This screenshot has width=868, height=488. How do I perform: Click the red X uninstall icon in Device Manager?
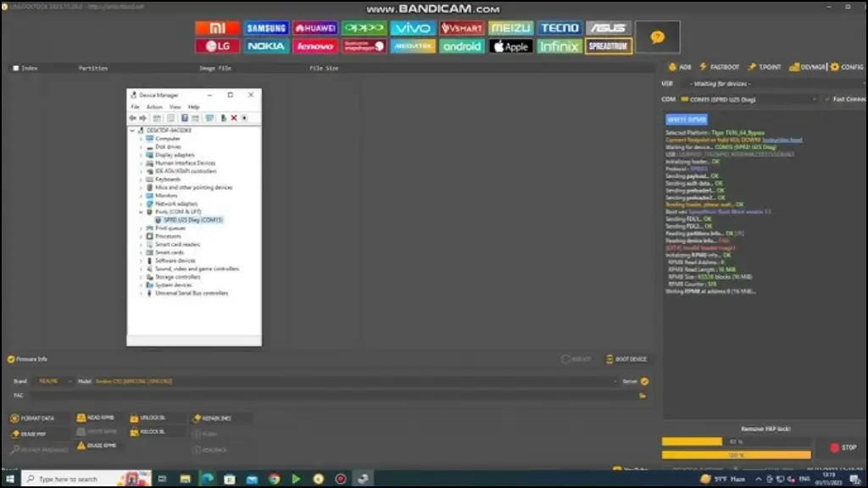[234, 118]
